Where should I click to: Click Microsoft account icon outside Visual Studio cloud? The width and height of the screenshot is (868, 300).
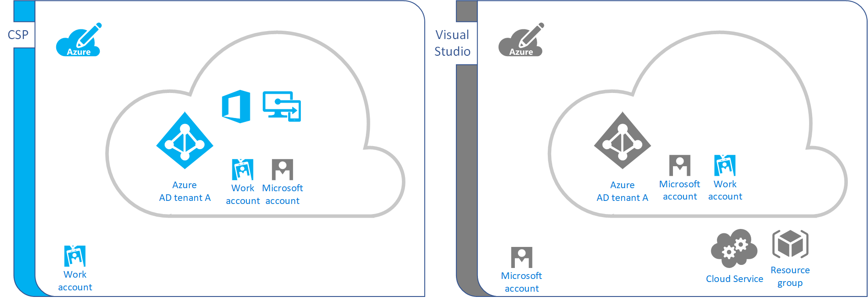click(521, 257)
